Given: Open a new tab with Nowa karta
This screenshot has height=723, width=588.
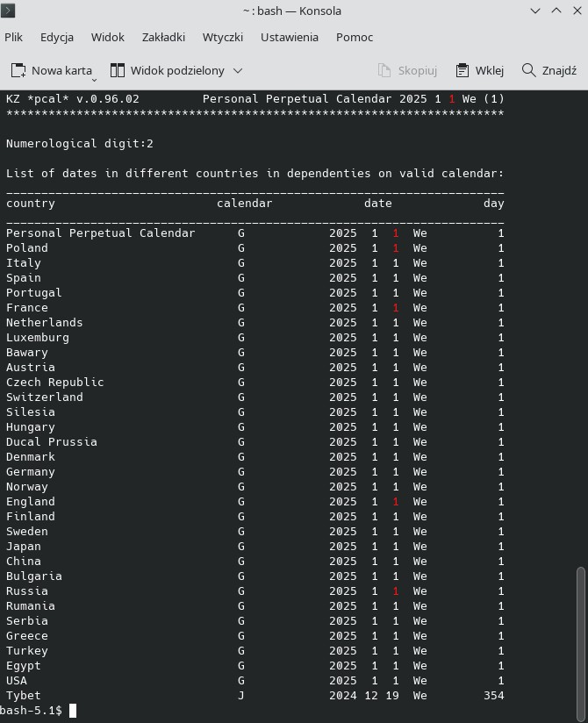Looking at the screenshot, I should [53, 70].
